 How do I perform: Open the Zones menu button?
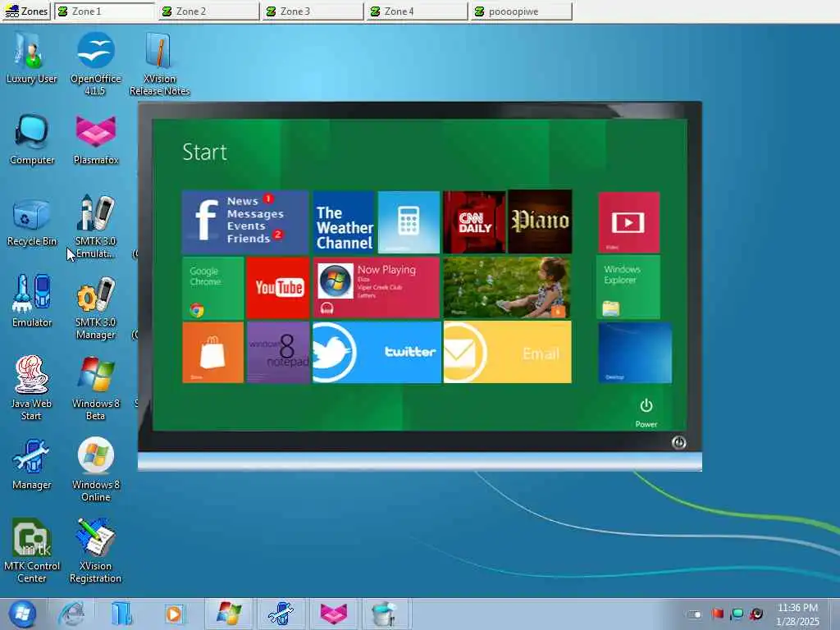[x=26, y=11]
